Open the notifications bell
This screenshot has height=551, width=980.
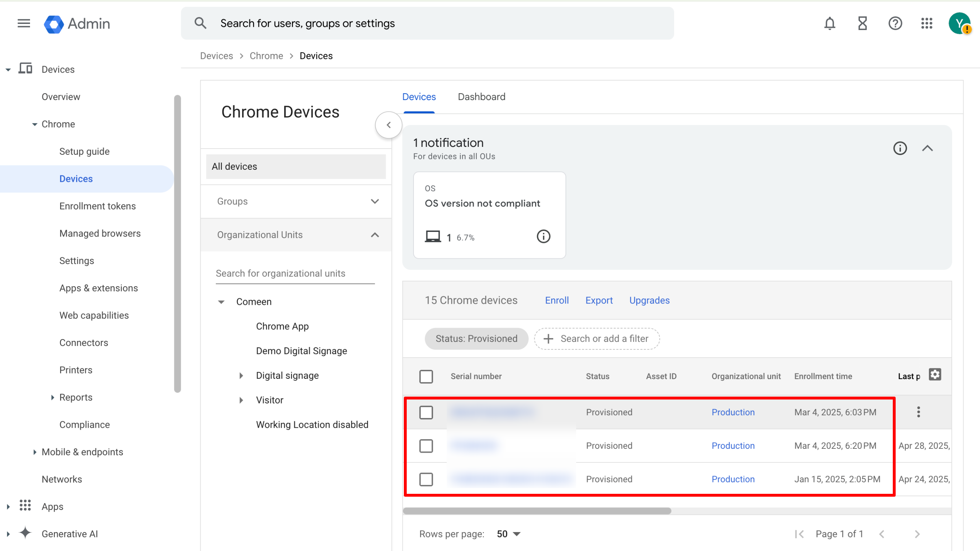(x=830, y=24)
